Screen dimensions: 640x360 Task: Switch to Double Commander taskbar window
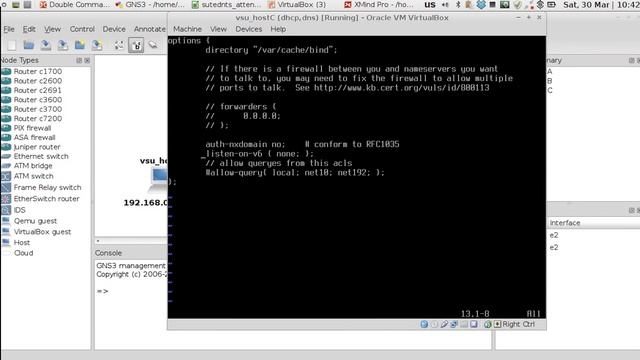74,5
